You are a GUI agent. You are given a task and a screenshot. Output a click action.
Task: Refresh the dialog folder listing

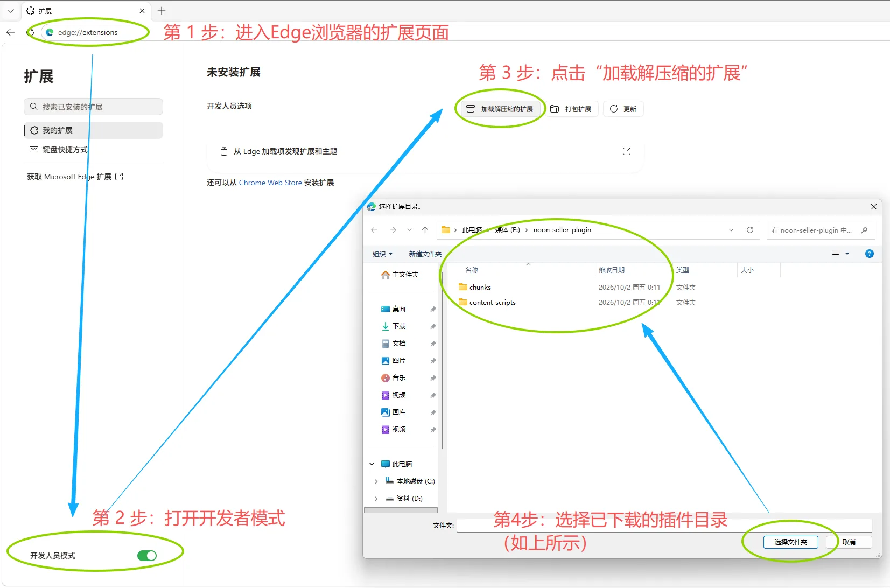tap(749, 230)
